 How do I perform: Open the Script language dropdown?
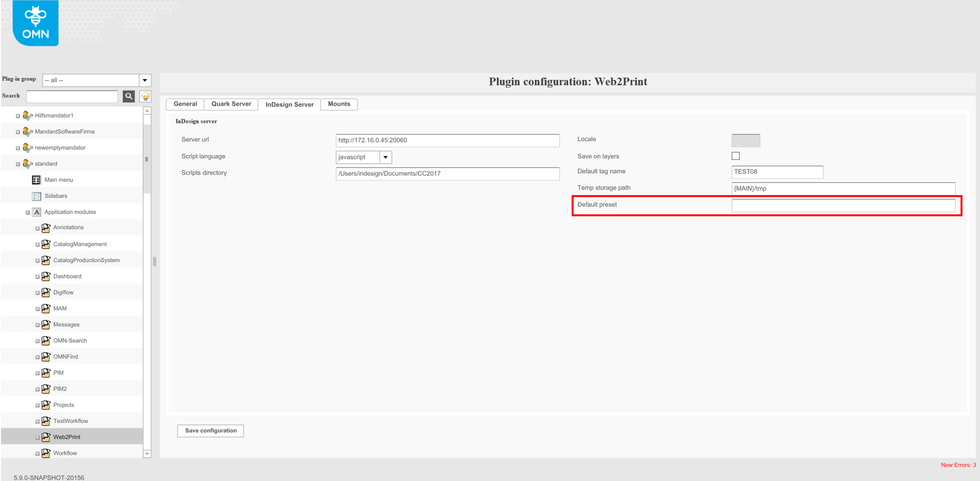385,157
